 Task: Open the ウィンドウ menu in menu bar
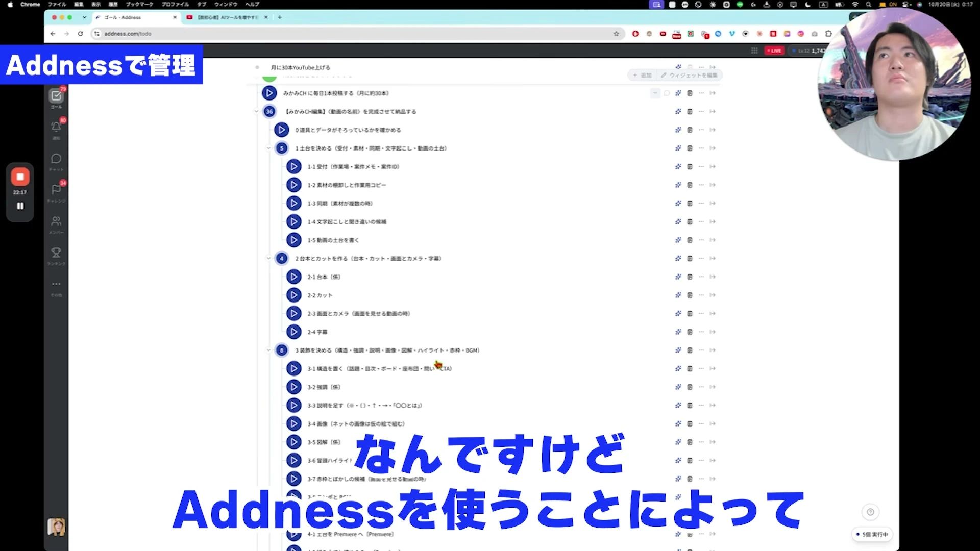[x=226, y=4]
